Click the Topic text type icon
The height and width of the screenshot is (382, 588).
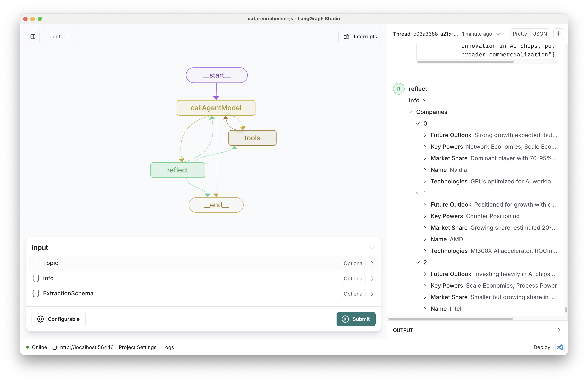click(x=36, y=263)
